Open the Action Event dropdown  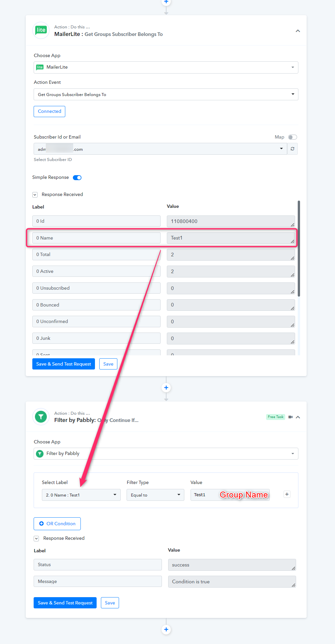[166, 94]
